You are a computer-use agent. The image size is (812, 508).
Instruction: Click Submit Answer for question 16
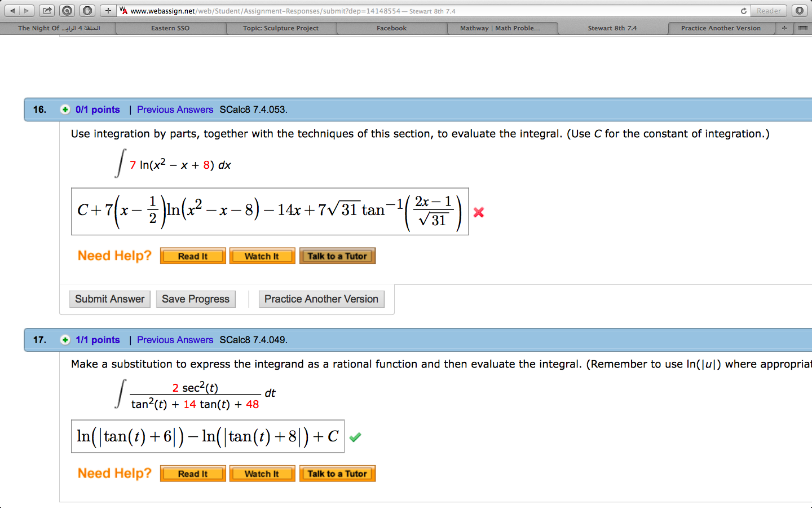109,299
